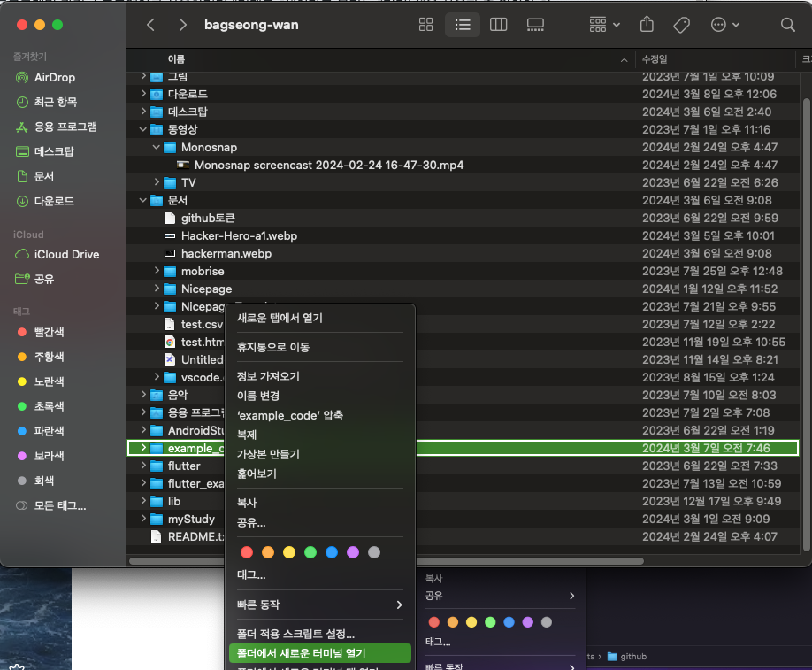The height and width of the screenshot is (670, 812).
Task: Expand the mobrise folder
Action: [x=157, y=271]
